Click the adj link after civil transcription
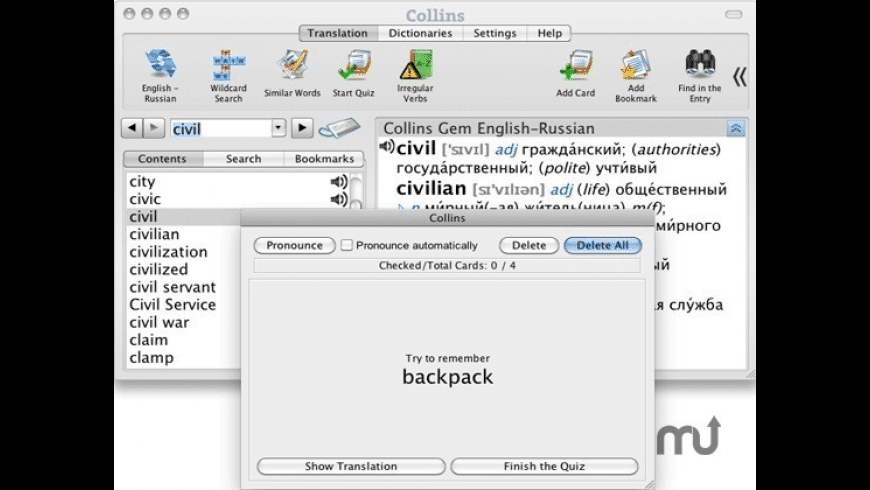The height and width of the screenshot is (490, 870). tap(505, 149)
